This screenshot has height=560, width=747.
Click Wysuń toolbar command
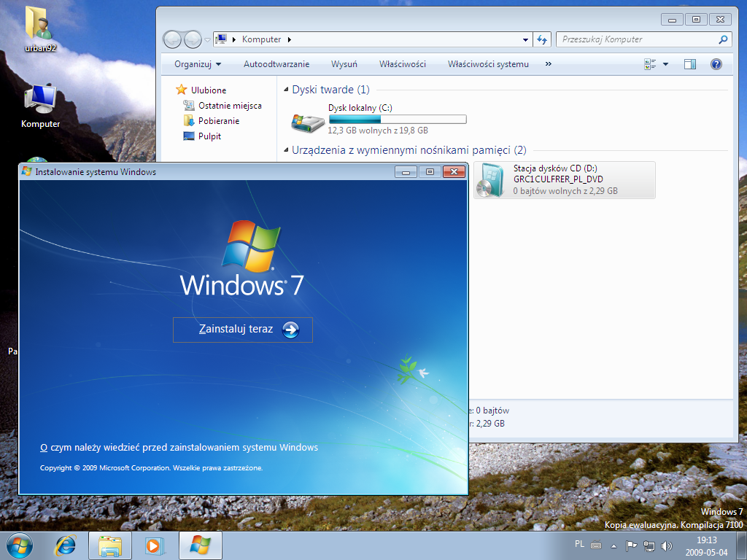click(x=344, y=64)
